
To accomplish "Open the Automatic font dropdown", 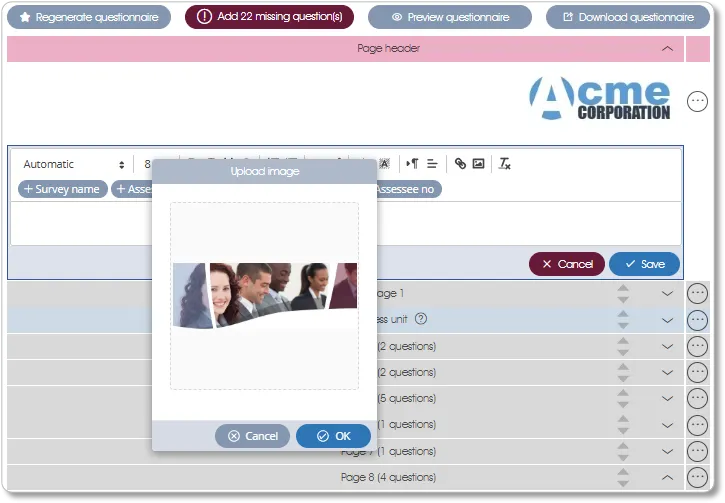I will point(74,164).
